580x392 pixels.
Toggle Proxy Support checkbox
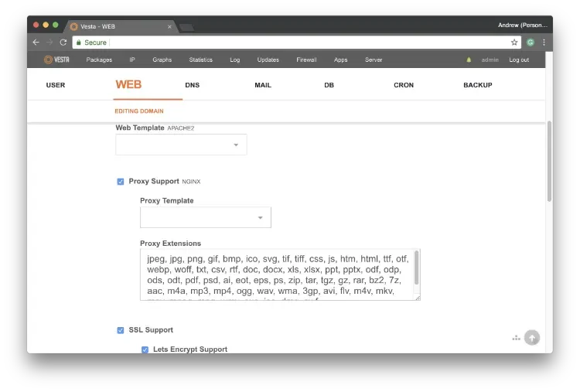coord(121,182)
